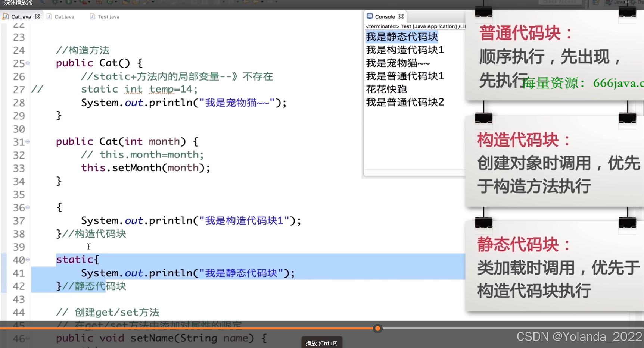Click the }//构造代码块 closing line

[91, 234]
